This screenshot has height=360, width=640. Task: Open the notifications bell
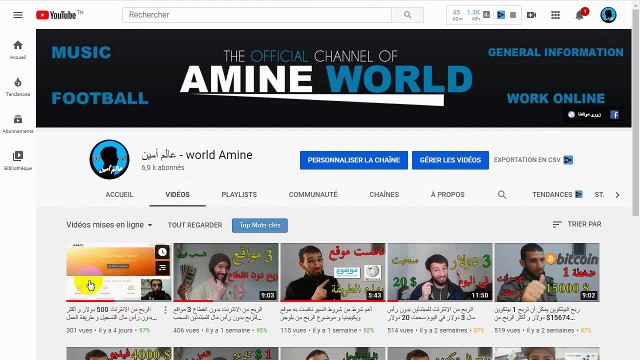[579, 16]
